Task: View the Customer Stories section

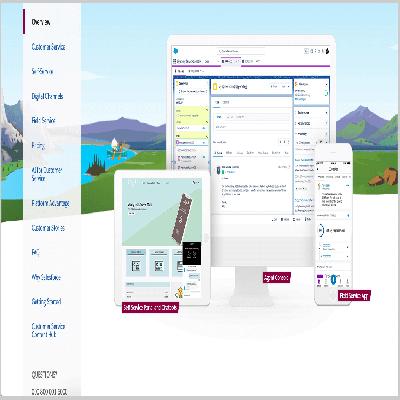Action: [x=48, y=228]
